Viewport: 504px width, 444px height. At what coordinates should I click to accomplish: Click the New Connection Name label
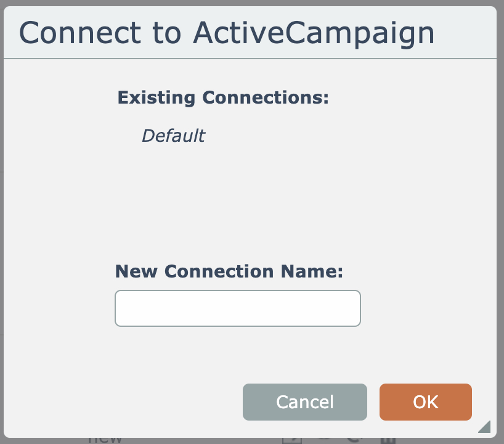tap(229, 271)
